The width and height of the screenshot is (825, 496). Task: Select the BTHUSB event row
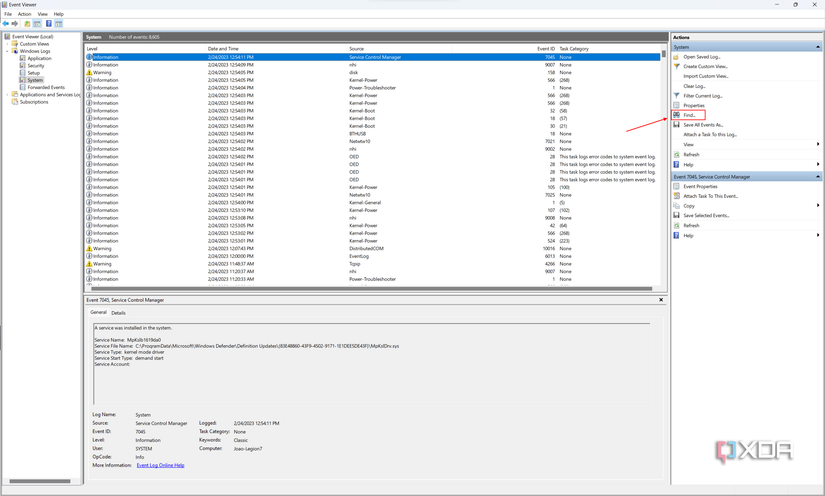coord(373,134)
